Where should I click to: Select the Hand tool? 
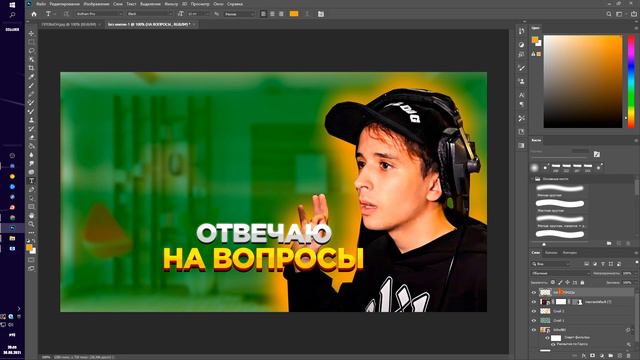(31, 215)
